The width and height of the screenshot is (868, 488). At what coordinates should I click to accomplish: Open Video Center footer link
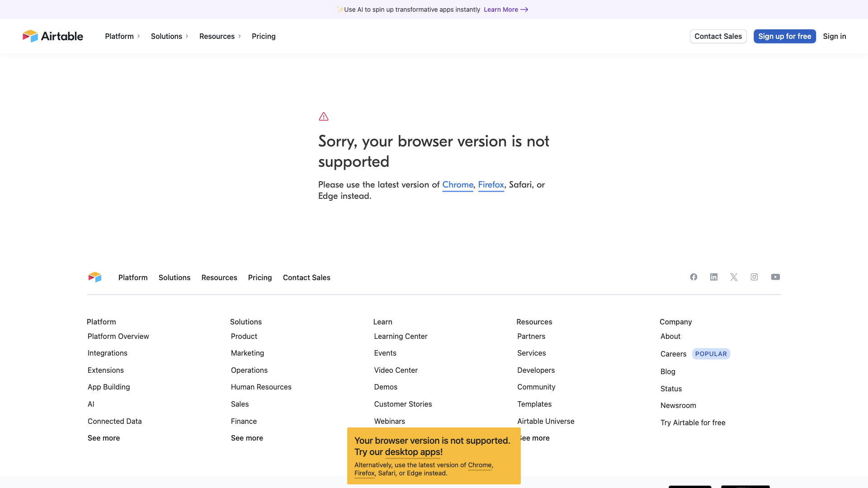[x=396, y=370]
